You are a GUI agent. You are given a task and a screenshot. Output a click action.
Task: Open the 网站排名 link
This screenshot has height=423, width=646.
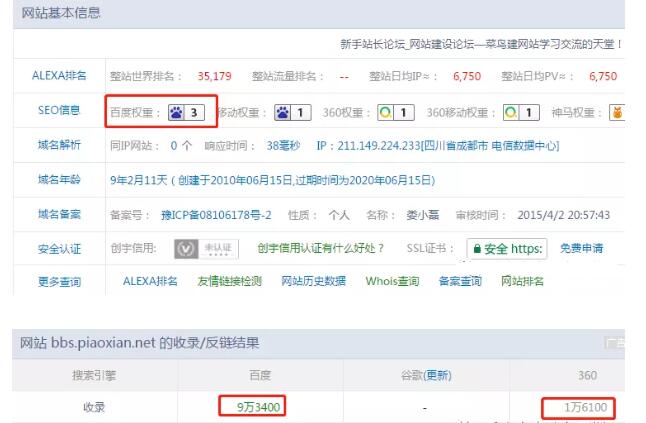(x=523, y=282)
